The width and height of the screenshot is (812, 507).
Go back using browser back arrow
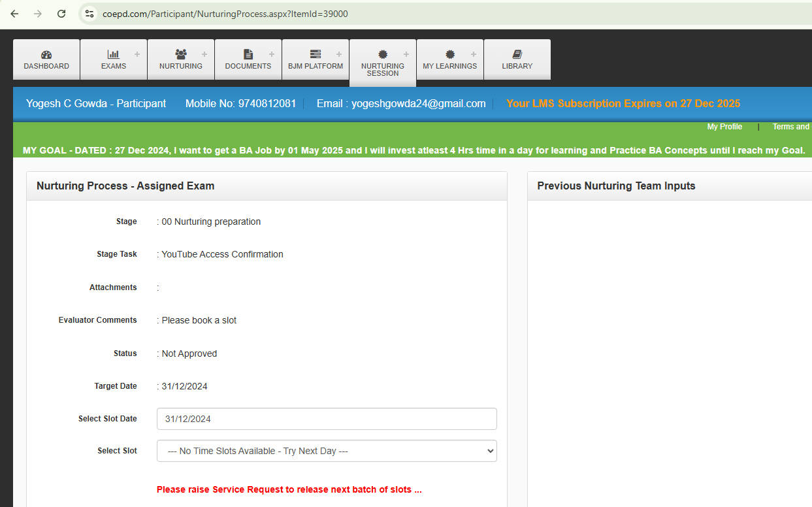tap(14, 14)
